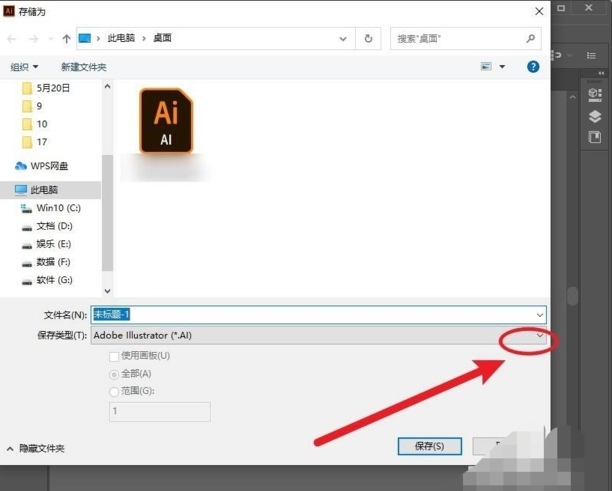Select 此电脑 in the address path
612x491 pixels.
(121, 38)
